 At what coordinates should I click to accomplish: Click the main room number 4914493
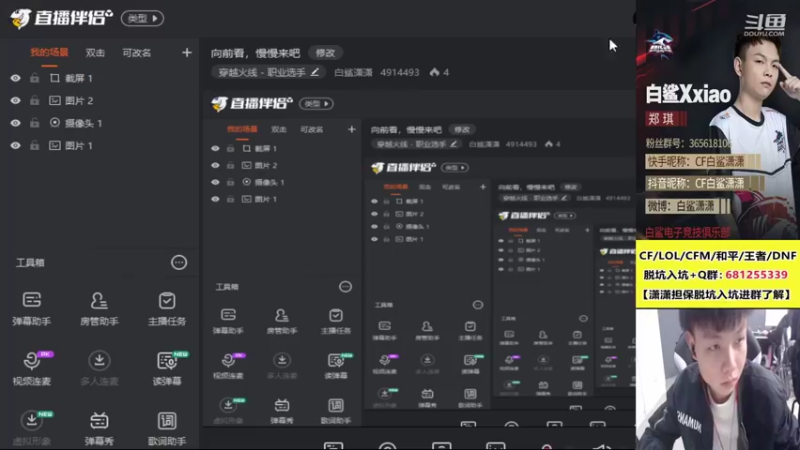pos(399,72)
